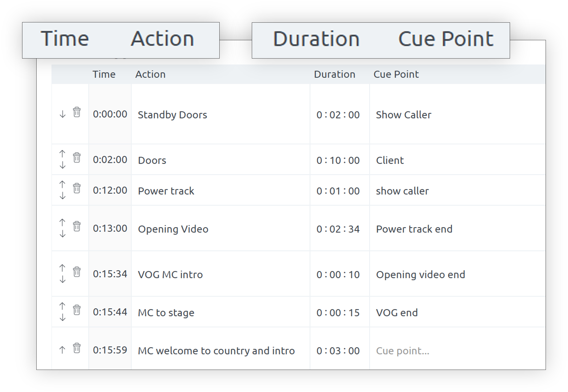Viewport: 568px width, 392px height.
Task: Delete the Opening Video row
Action: [x=77, y=226]
